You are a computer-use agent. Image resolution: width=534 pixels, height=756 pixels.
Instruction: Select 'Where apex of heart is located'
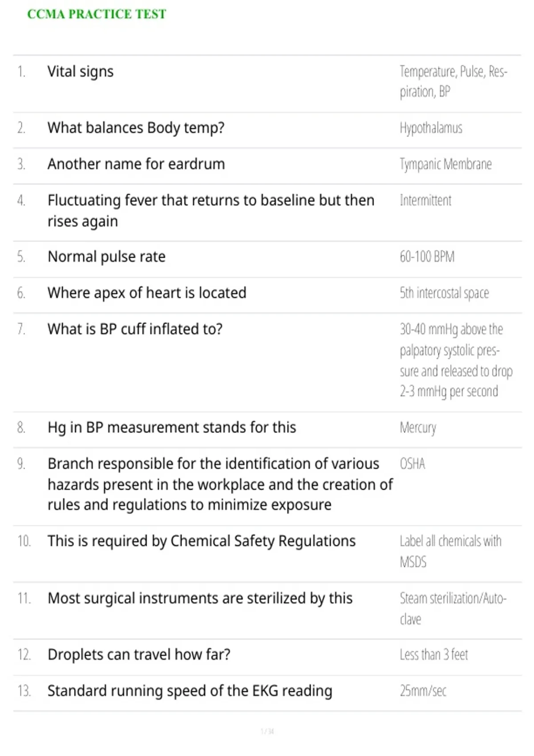coord(147,293)
